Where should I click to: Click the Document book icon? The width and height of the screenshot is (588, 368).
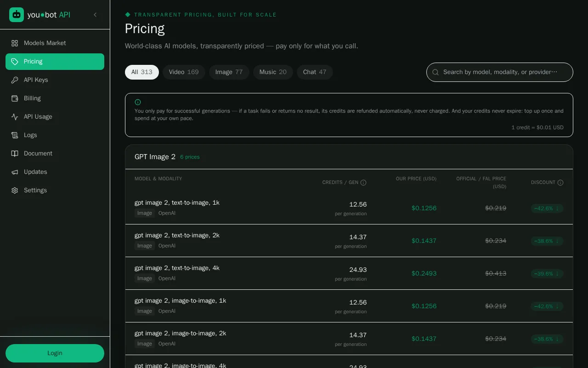(x=15, y=153)
